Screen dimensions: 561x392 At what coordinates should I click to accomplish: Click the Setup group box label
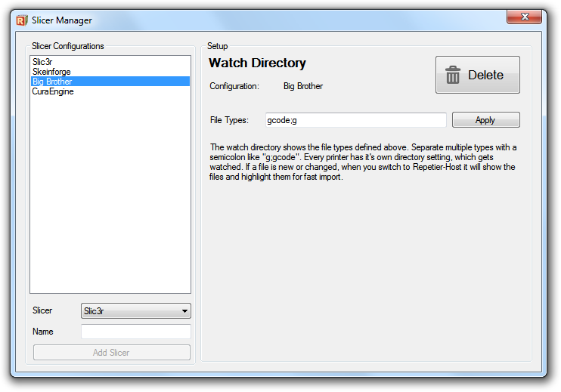(217, 46)
